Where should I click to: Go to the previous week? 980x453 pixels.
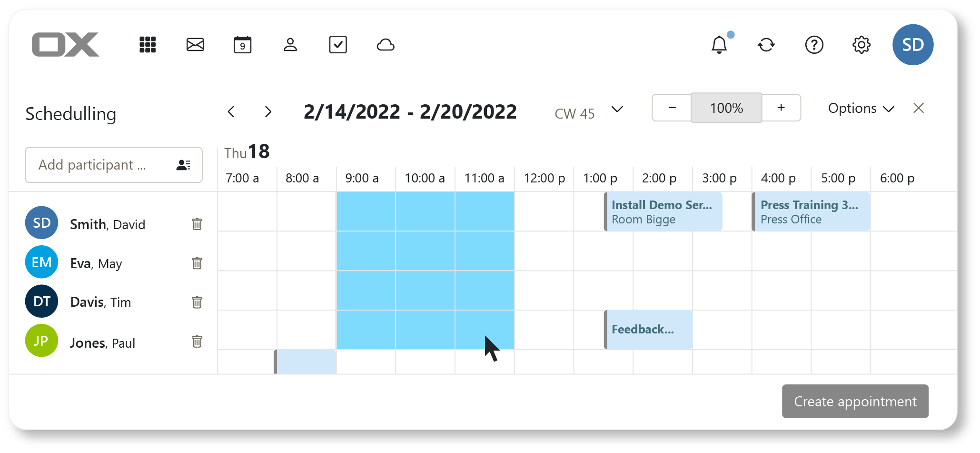(x=231, y=112)
